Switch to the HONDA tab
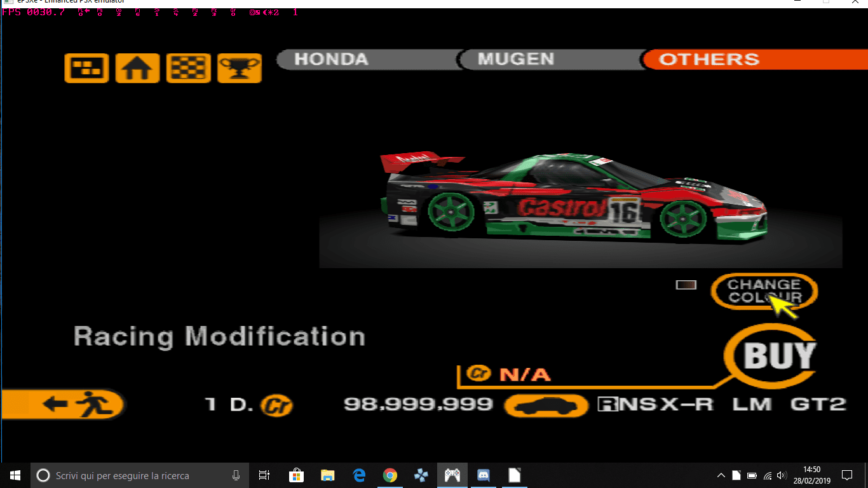The height and width of the screenshot is (488, 868). click(x=367, y=60)
